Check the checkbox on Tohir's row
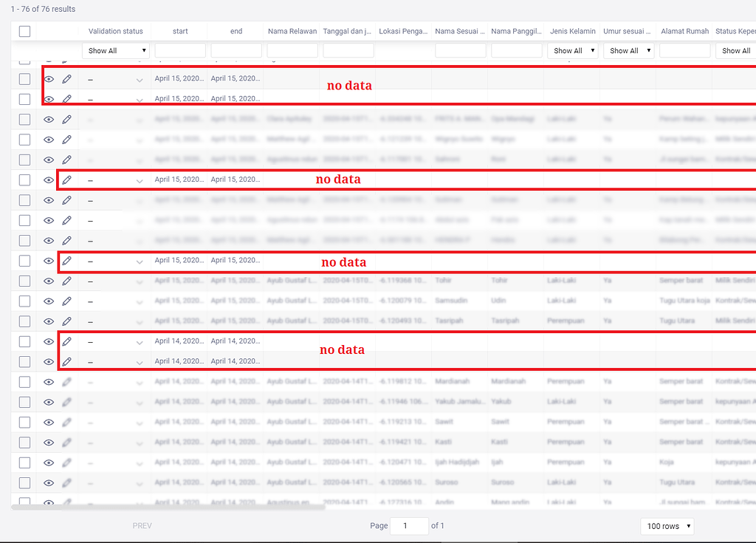Screen dimensions: 756x543 tap(24, 281)
